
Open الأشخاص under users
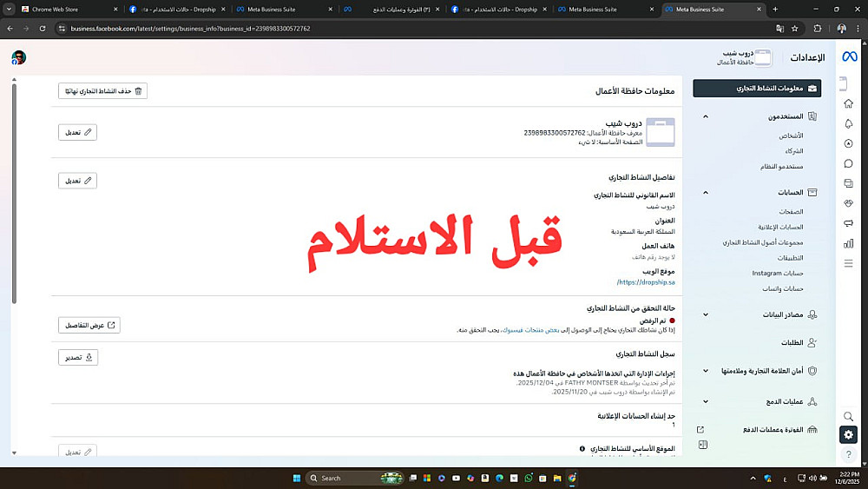click(x=791, y=135)
